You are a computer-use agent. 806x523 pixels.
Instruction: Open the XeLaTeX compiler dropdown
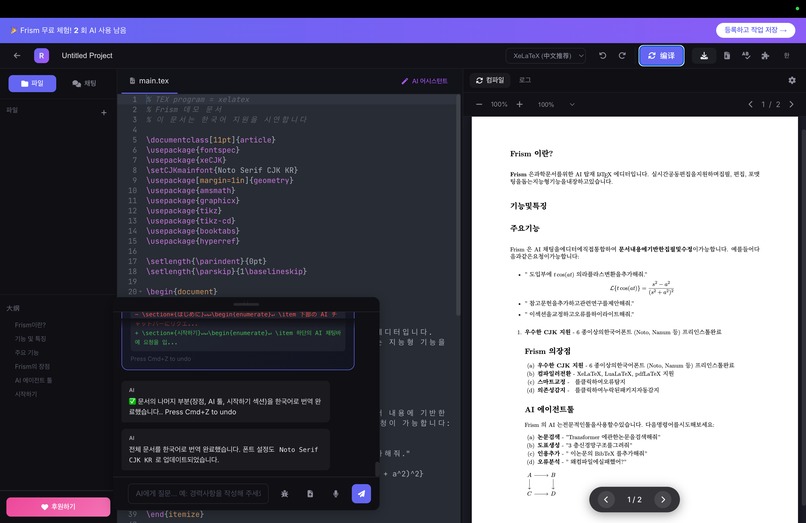tap(546, 56)
